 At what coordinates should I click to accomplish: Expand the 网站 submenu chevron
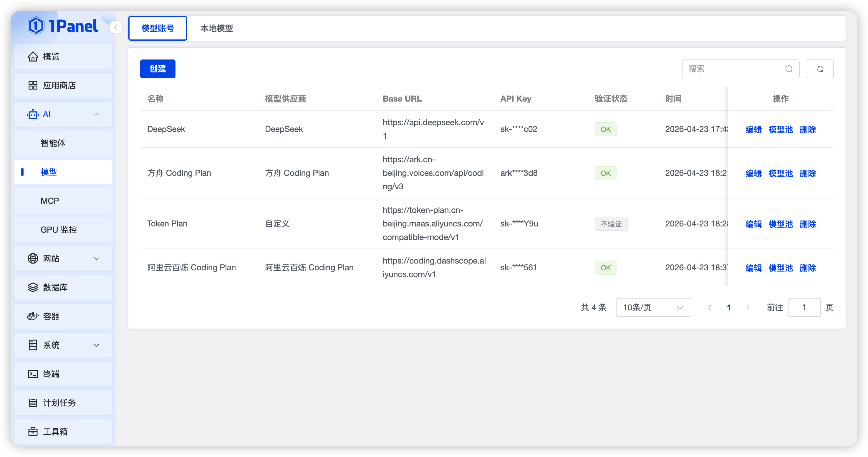[x=96, y=259]
